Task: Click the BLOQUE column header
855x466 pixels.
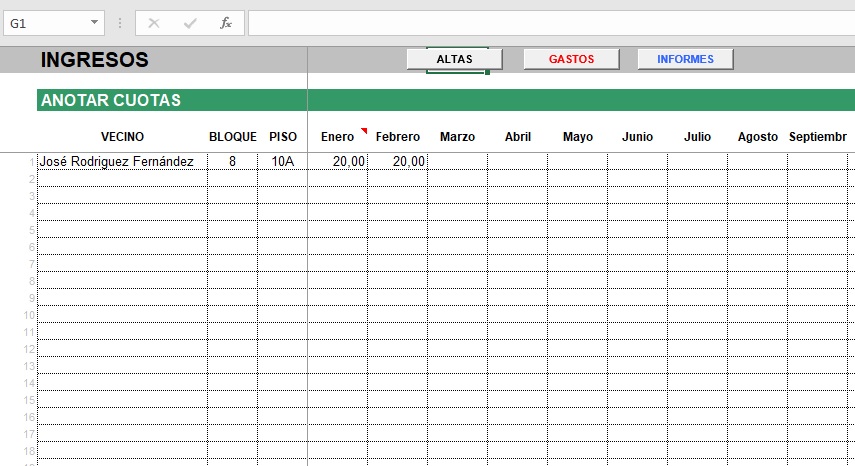Action: [233, 137]
